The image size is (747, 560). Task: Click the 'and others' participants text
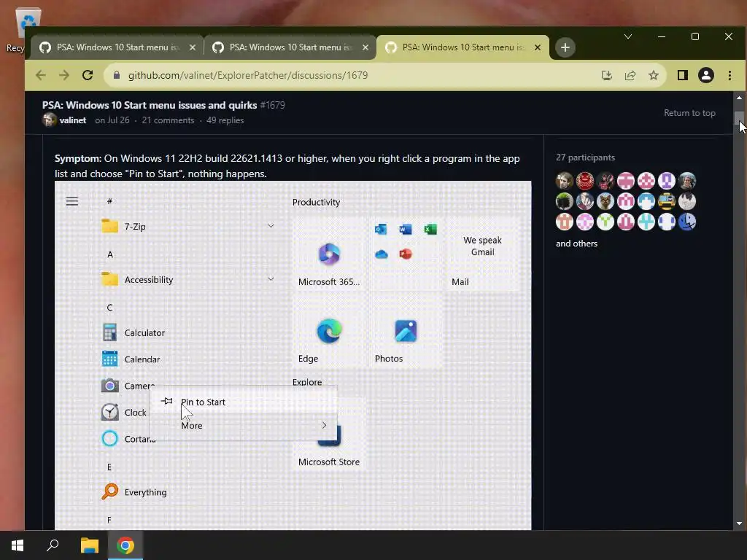tap(576, 244)
